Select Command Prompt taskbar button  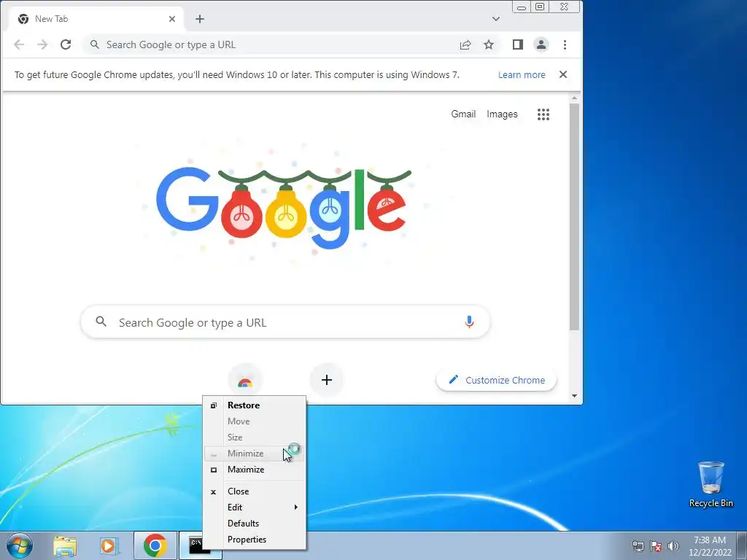point(191,545)
